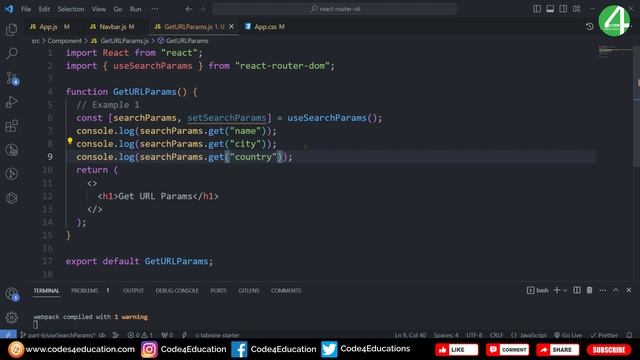This screenshot has width=640, height=360.
Task: Open the timeline history icon in editor toolbar
Action: click(589, 27)
